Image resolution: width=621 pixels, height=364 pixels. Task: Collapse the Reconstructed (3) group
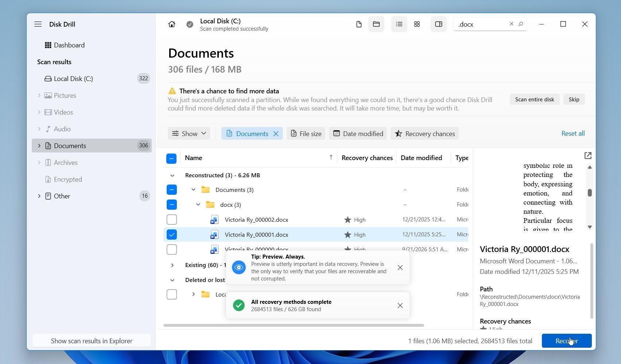coord(172,175)
